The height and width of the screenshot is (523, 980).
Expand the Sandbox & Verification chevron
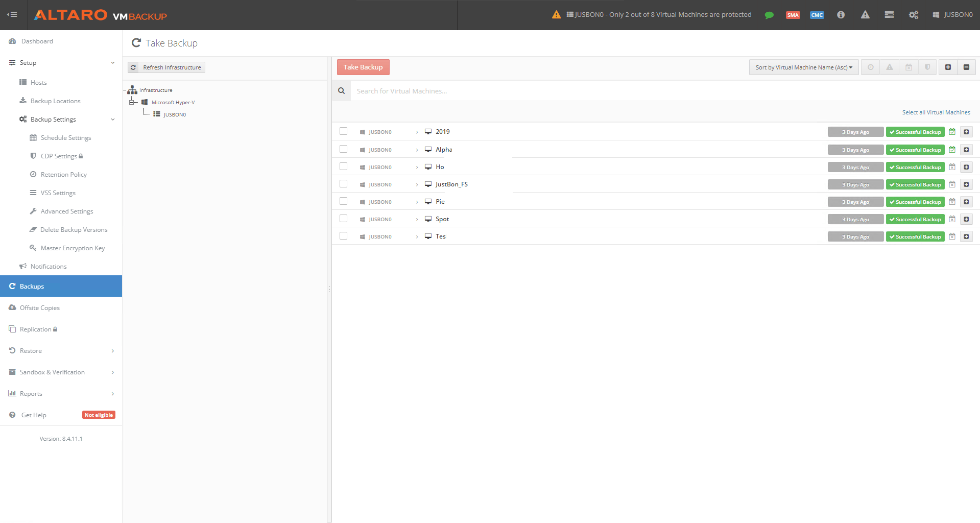[x=112, y=372]
